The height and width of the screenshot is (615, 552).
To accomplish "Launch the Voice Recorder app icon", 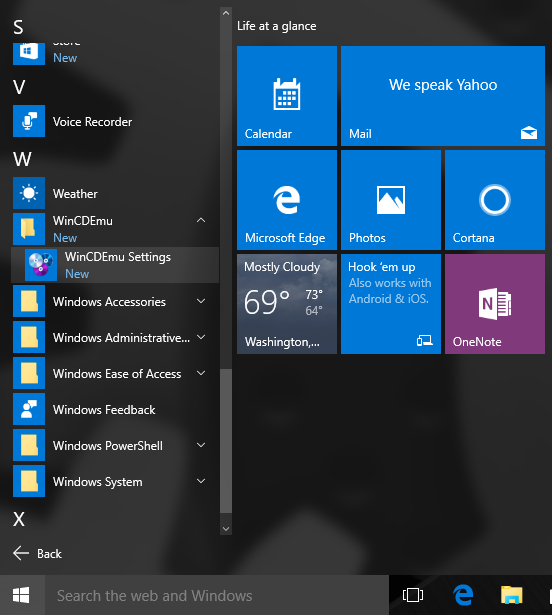I will [x=29, y=121].
